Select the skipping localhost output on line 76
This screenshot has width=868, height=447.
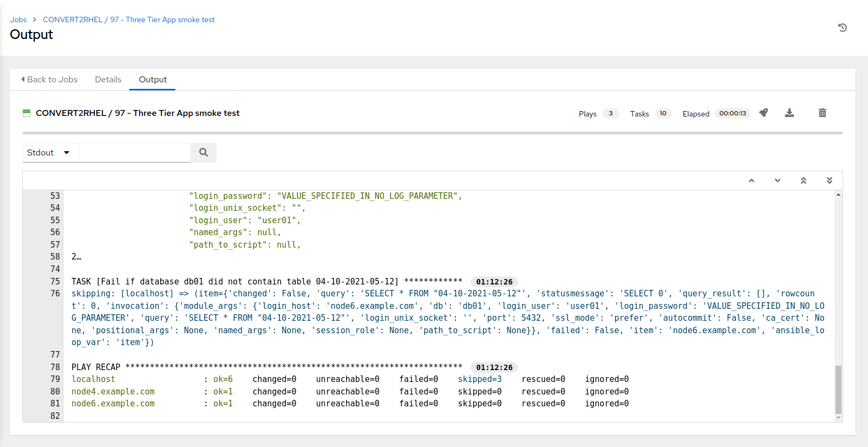pos(448,318)
